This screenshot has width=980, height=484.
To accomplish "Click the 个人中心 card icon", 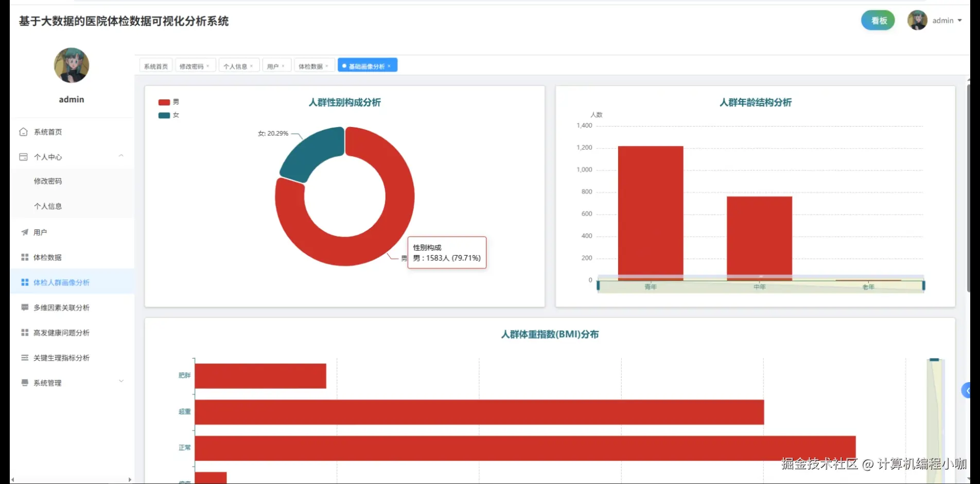I will click(x=23, y=157).
